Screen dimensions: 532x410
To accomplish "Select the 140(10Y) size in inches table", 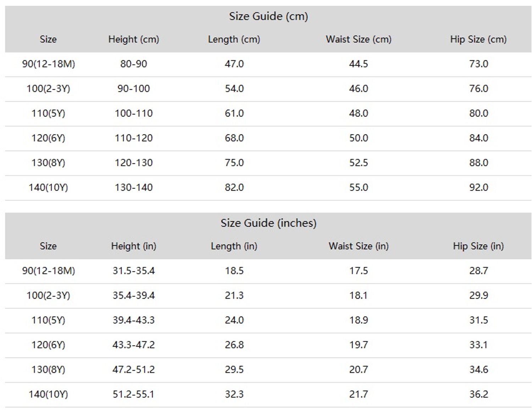I will [48, 394].
